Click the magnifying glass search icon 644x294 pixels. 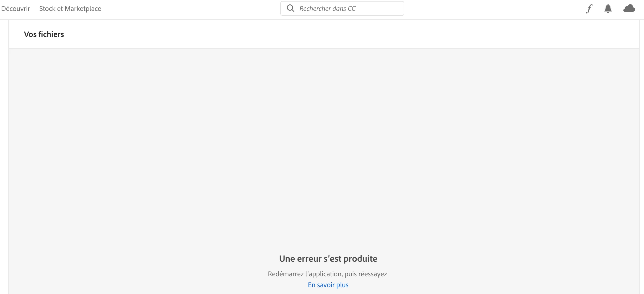click(x=290, y=8)
